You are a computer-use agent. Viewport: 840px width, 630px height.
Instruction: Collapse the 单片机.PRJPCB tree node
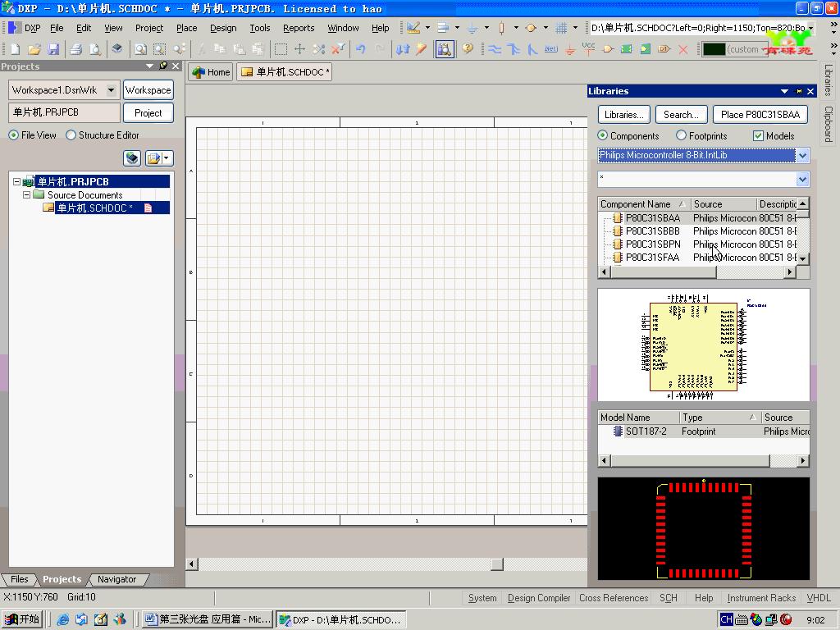[x=17, y=181]
